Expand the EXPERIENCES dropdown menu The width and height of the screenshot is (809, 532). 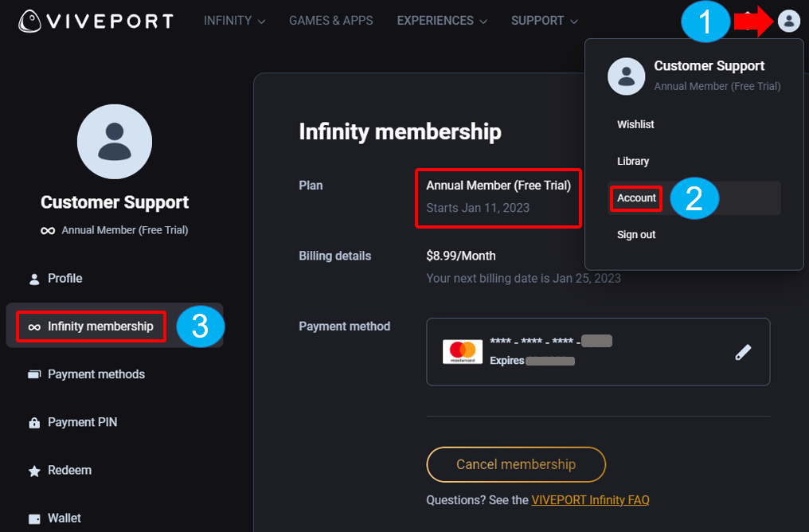pos(442,21)
